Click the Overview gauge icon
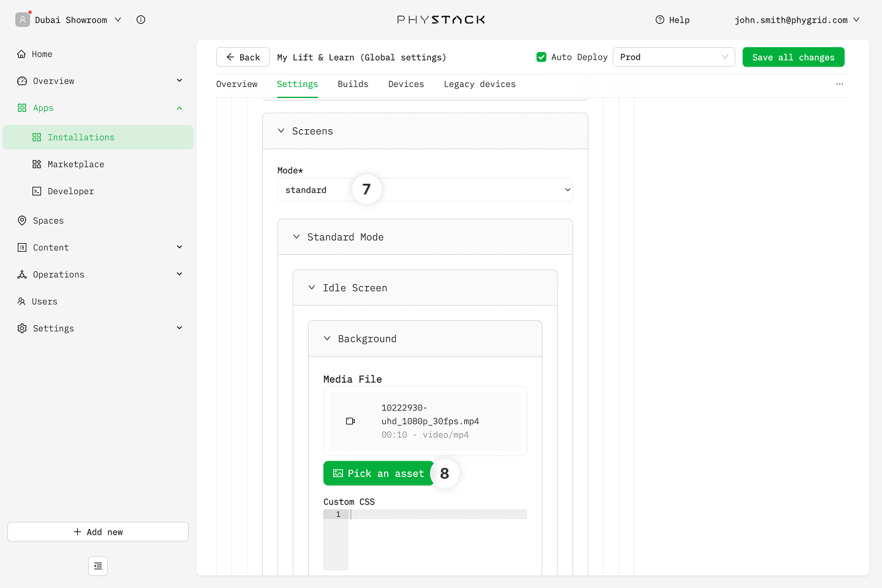 22,81
